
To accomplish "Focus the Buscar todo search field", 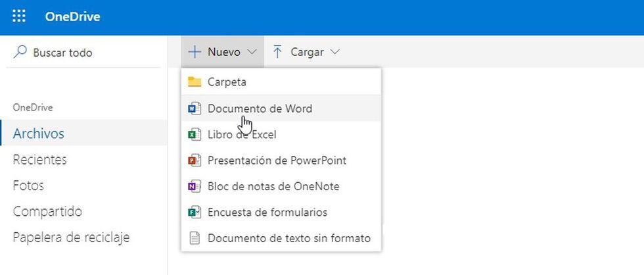I will pos(62,53).
